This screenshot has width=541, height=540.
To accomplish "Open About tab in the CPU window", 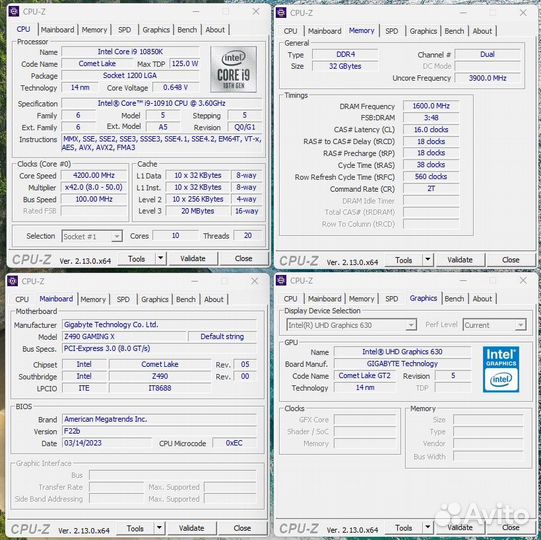I will [x=215, y=30].
